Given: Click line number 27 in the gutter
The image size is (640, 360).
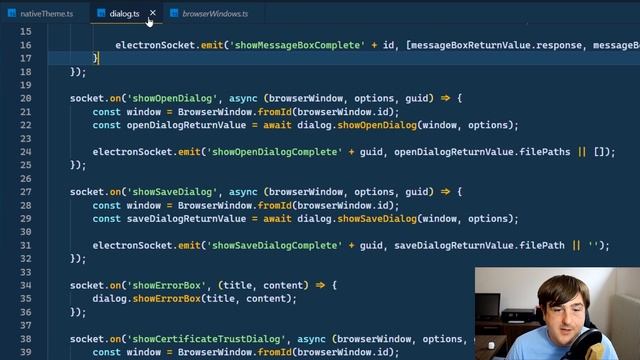Looking at the screenshot, I should [26, 192].
